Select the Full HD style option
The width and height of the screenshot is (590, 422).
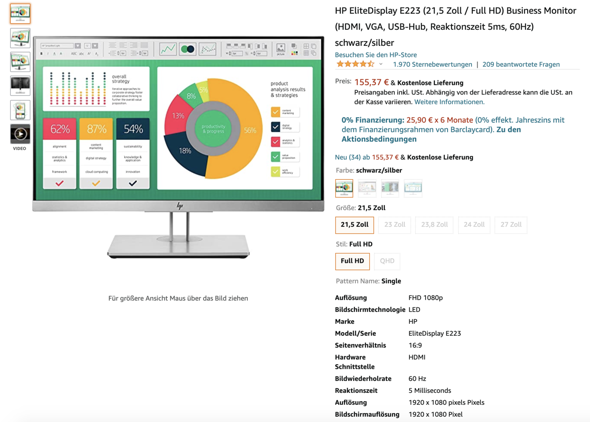(x=353, y=261)
